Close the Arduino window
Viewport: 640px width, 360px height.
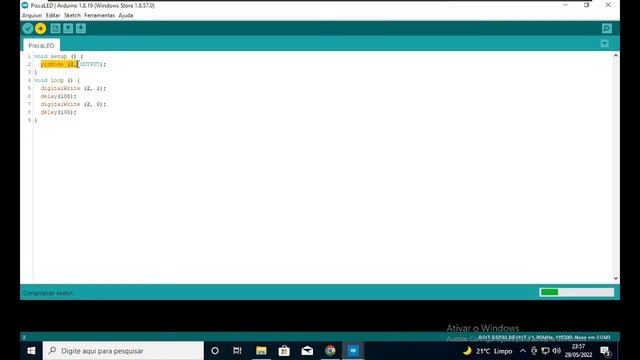point(608,5)
